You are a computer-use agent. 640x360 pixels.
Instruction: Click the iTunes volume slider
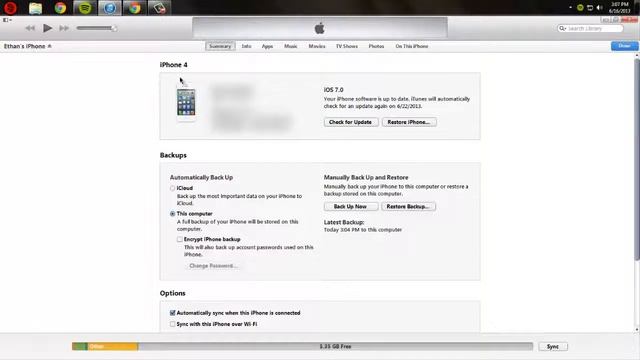(x=97, y=28)
